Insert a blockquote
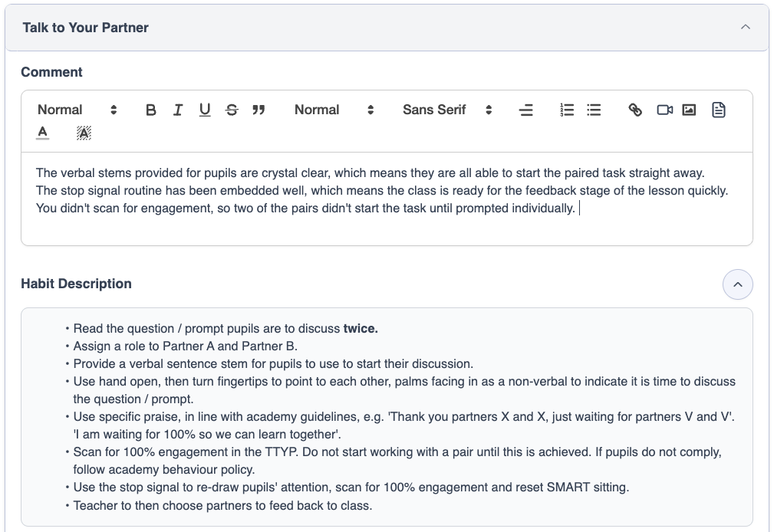Viewport: 774px width, 532px height. 259,110
